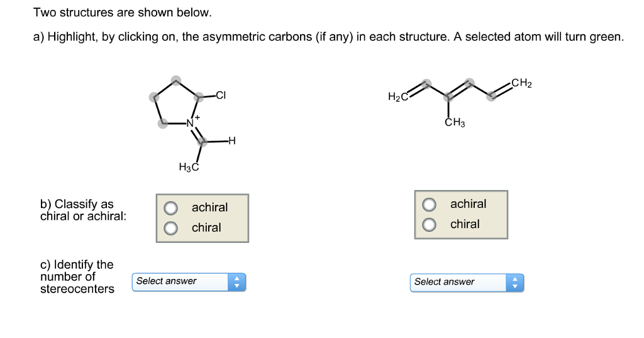This screenshot has height=338, width=644.
Task: Select the top middle carbon of the triene
Action: click(x=469, y=84)
